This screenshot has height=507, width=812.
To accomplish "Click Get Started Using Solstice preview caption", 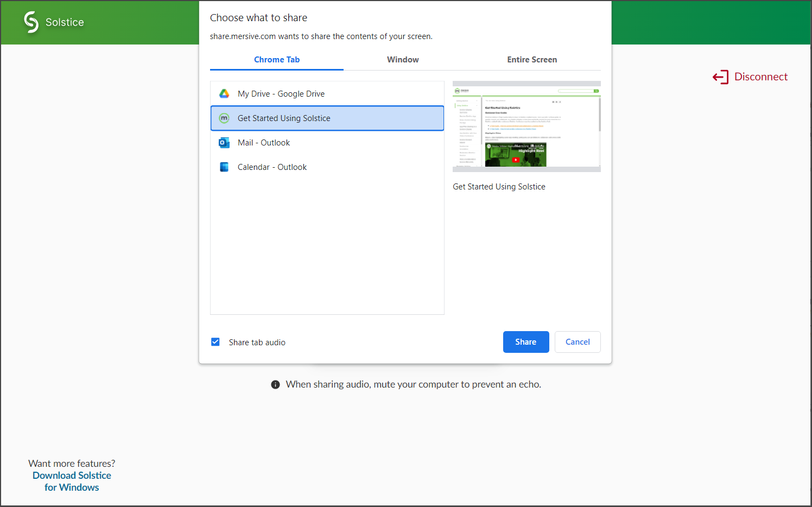I will [x=499, y=187].
